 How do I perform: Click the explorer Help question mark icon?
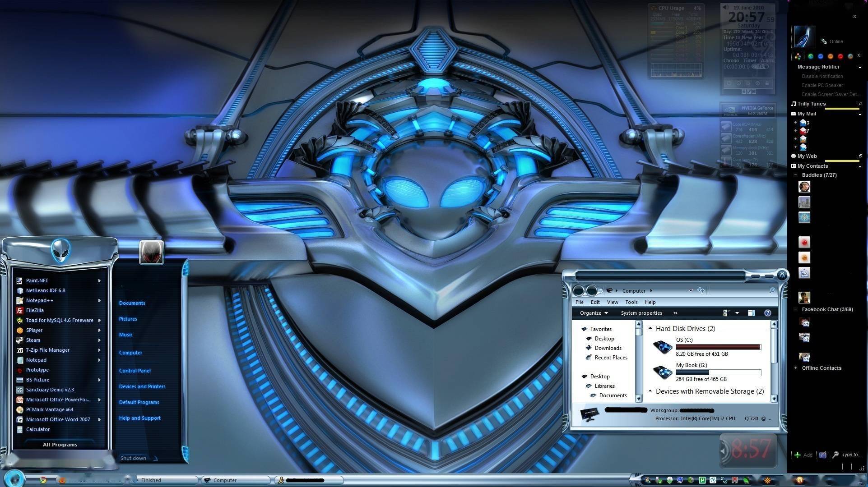pyautogui.click(x=767, y=313)
